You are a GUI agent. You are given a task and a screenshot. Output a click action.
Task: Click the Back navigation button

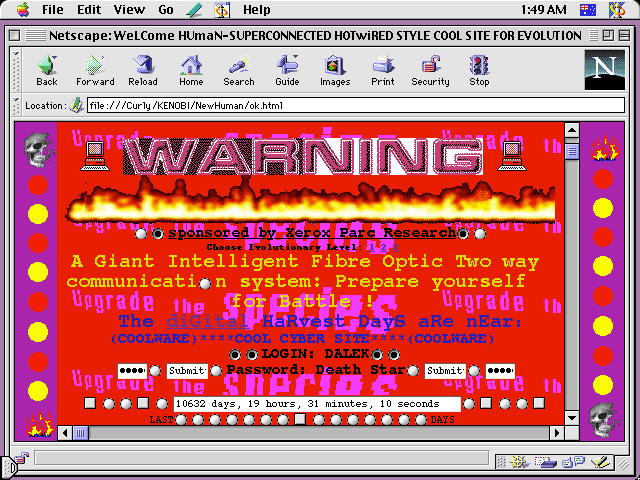(47, 70)
